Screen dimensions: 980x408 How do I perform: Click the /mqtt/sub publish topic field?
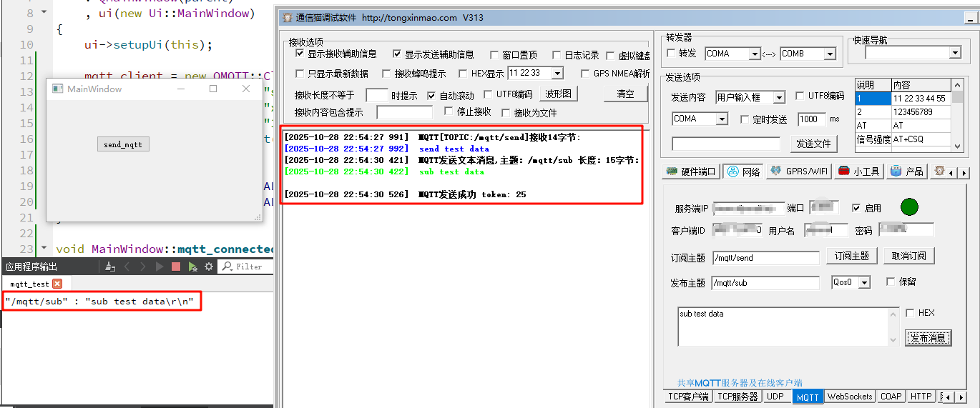click(x=765, y=283)
